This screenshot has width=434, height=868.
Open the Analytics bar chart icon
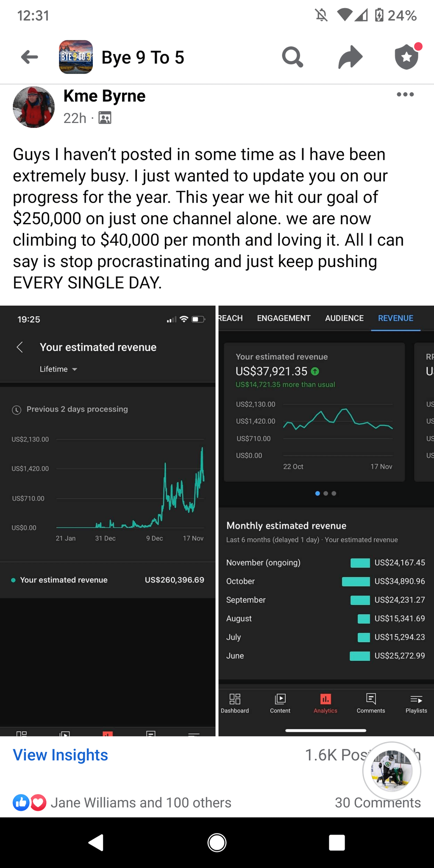pos(325,703)
